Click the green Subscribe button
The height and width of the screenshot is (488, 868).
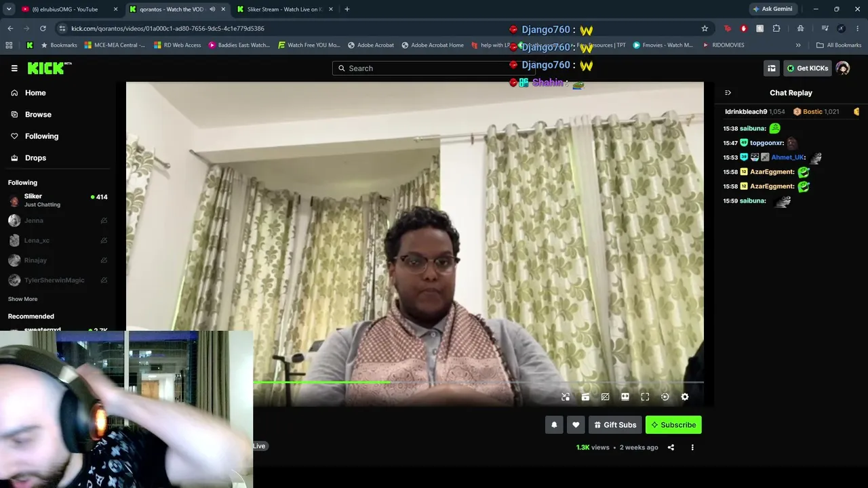pos(673,425)
